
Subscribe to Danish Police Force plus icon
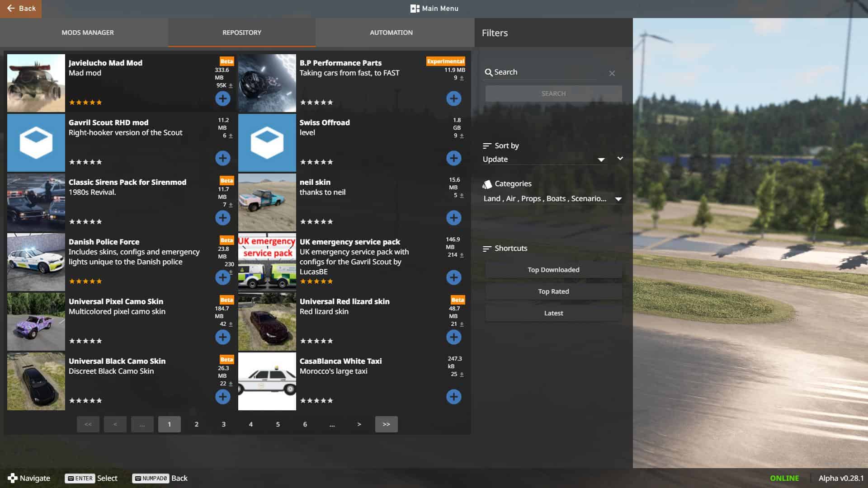[x=222, y=277]
